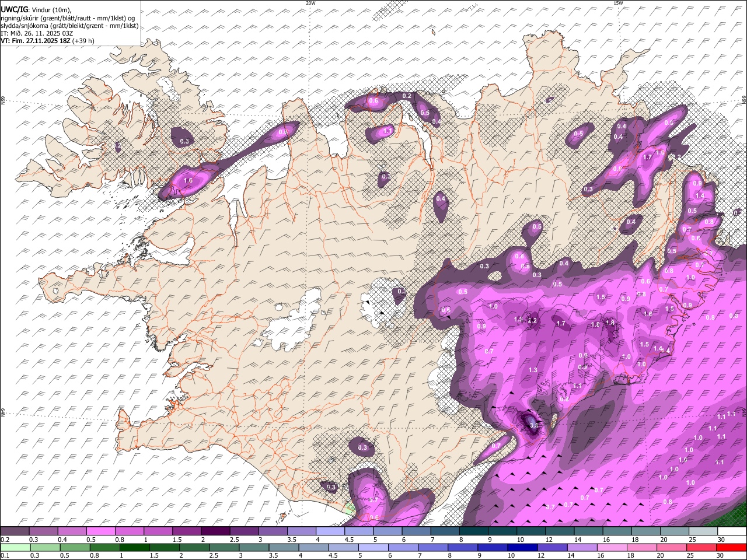The height and width of the screenshot is (560, 747).
Task: Click the pale green 0.1 swatch in the lower legend row
Action: 15,547
